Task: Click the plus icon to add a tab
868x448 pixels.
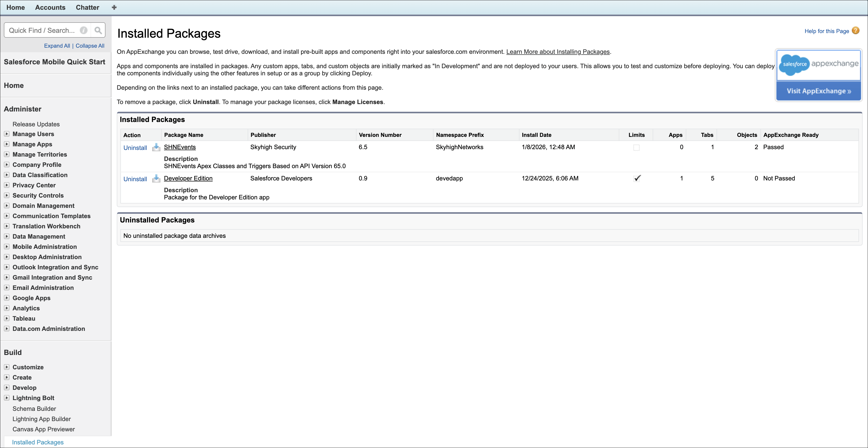Action: [x=114, y=7]
